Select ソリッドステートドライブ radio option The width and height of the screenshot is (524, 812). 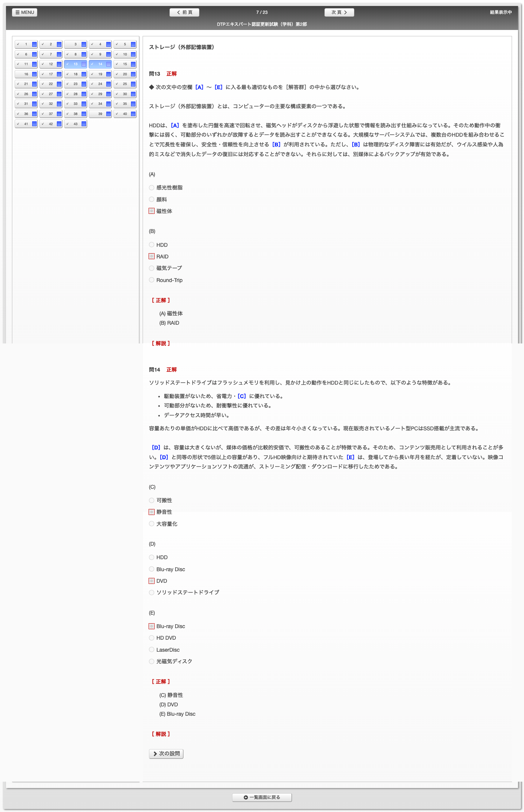(152, 593)
